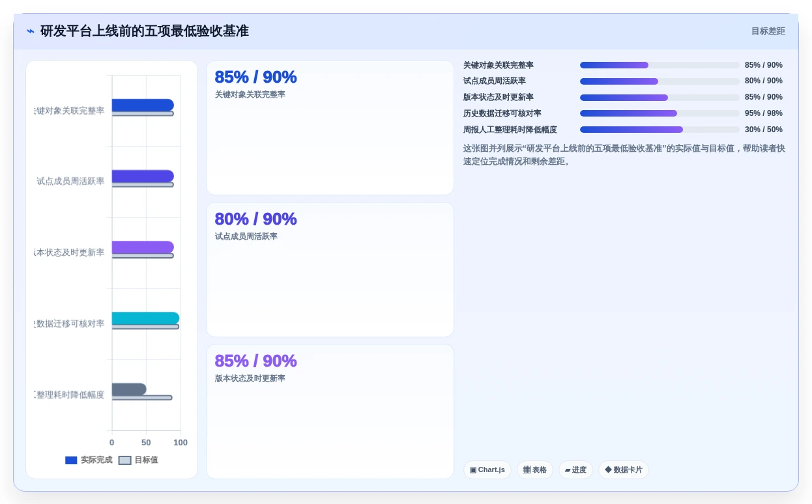Select the 数据卡片 tag chip
Image resolution: width=812 pixels, height=504 pixels.
(624, 469)
